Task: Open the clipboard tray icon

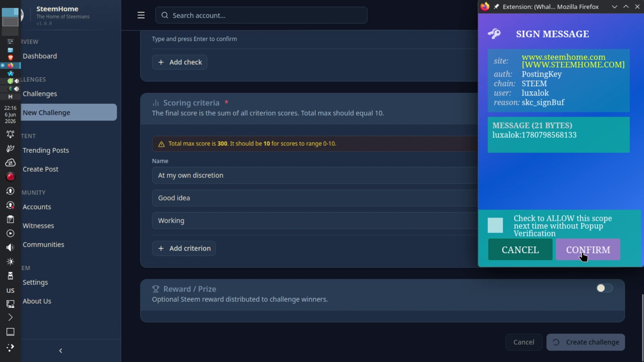Action: click(10, 219)
